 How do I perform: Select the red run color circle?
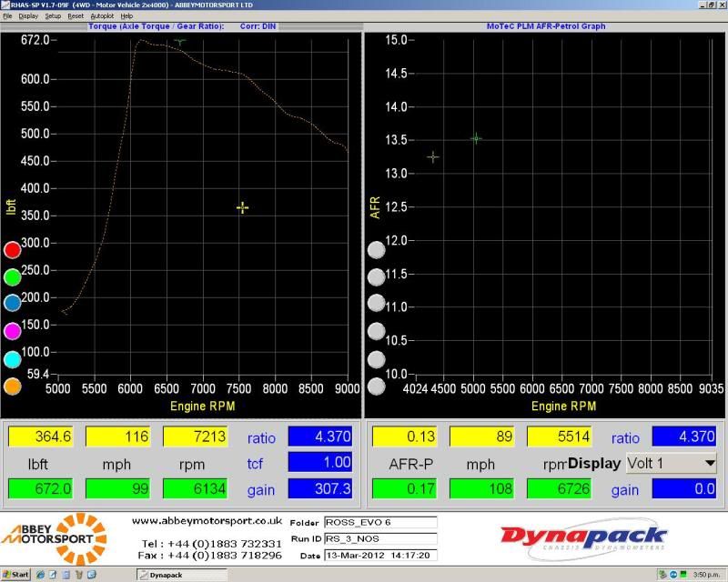13,250
